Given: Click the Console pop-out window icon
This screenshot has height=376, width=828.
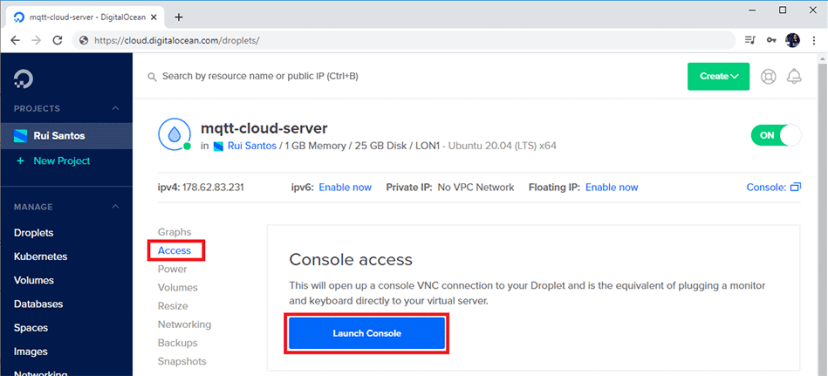Looking at the screenshot, I should click(x=795, y=187).
